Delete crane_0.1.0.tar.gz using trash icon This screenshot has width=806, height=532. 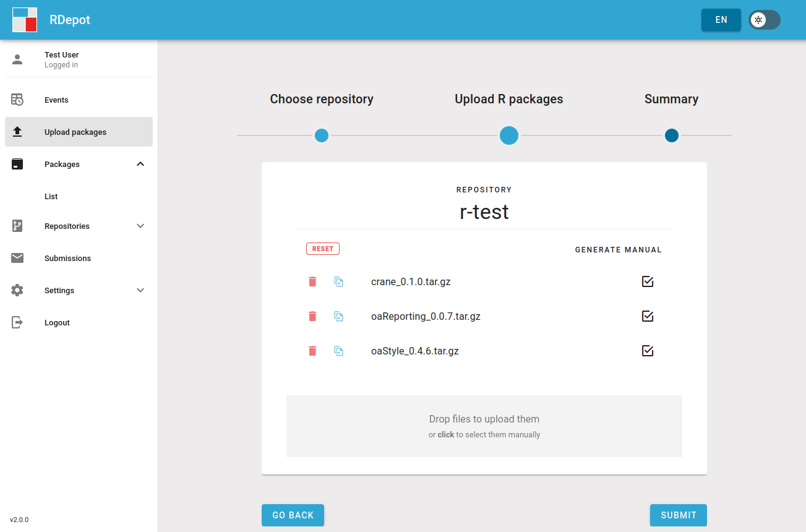tap(312, 281)
